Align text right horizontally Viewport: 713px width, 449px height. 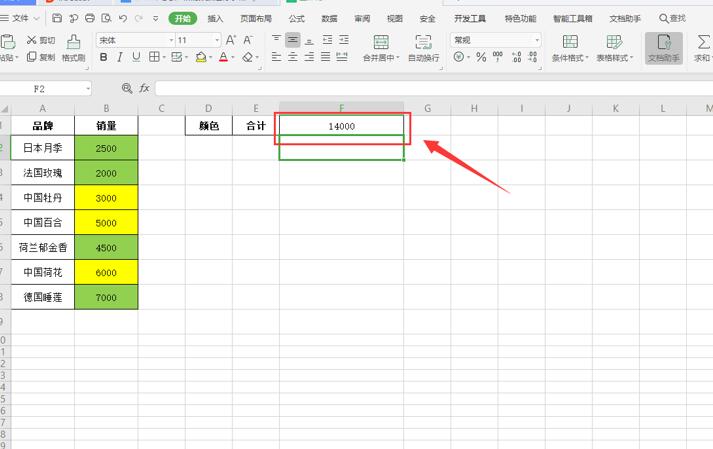point(309,57)
